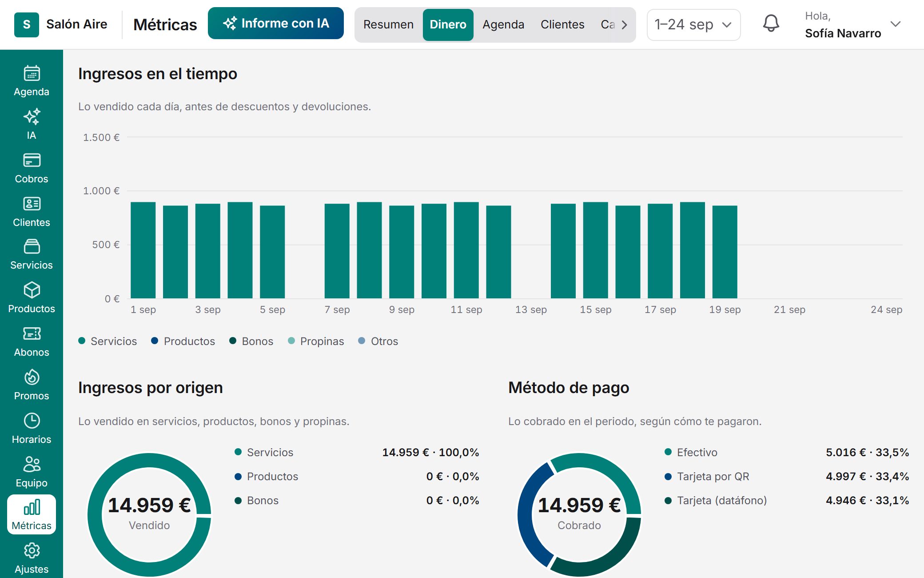Viewport: 924px width, 578px height.
Task: Generate the Informe con IA
Action: pyautogui.click(x=276, y=23)
